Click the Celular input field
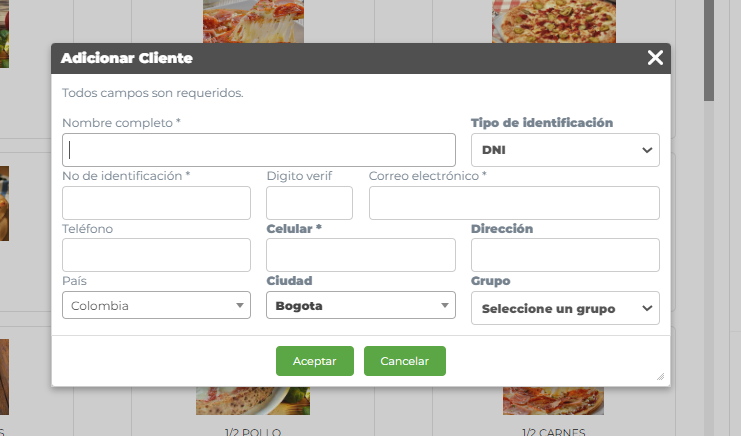Image resolution: width=741 pixels, height=436 pixels. pos(360,255)
